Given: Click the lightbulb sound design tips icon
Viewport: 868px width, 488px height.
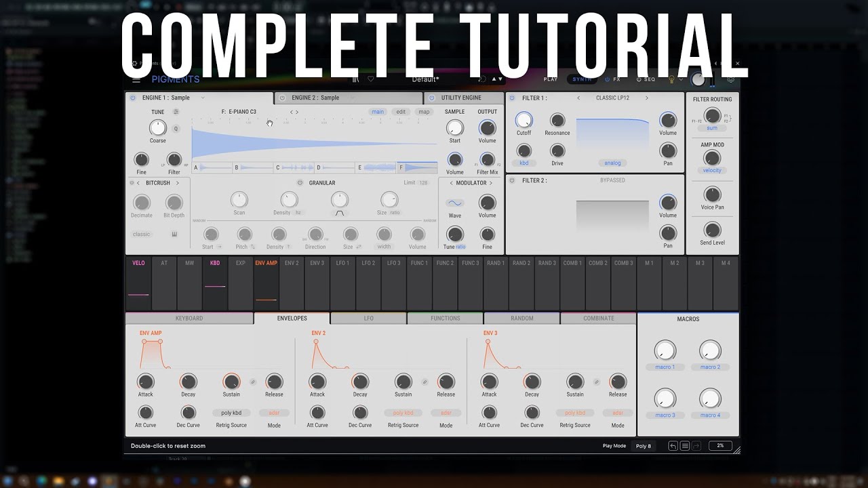Looking at the screenshot, I should coord(672,79).
